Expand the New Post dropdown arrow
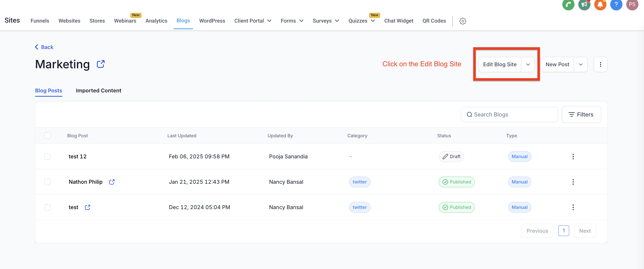This screenshot has height=269, width=644. [581, 64]
